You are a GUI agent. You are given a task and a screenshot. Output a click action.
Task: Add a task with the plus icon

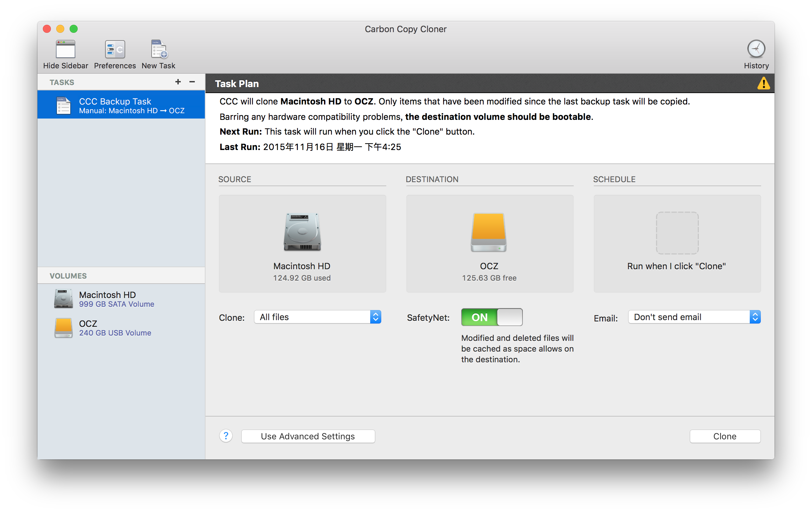click(178, 82)
